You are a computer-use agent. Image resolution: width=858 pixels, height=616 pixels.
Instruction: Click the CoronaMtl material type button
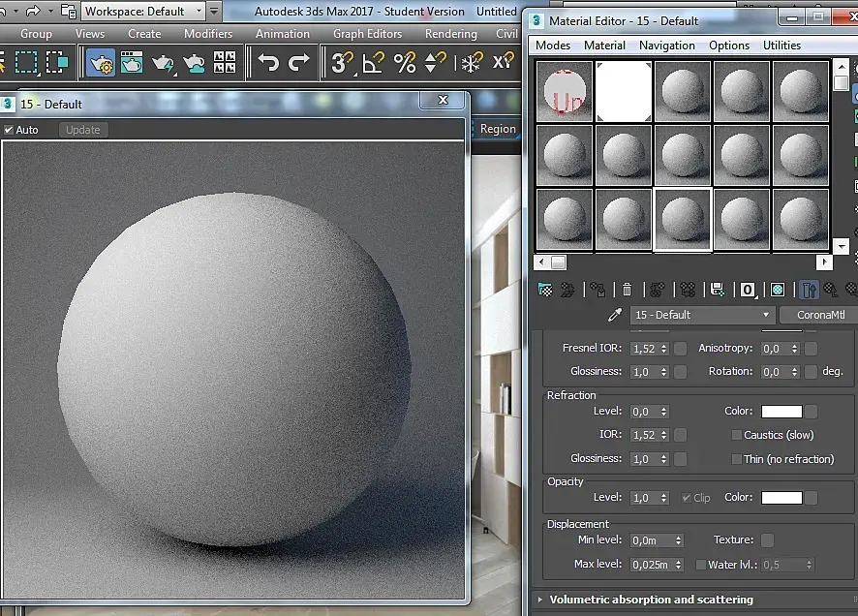(819, 315)
